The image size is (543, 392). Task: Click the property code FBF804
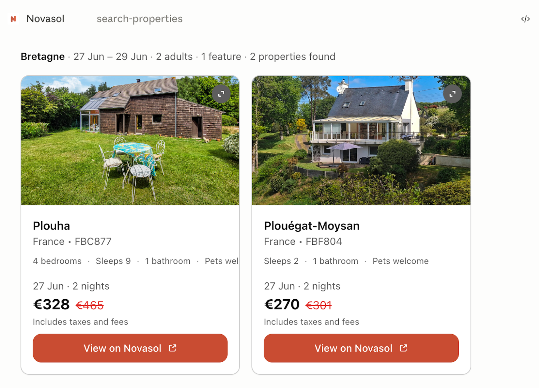324,242
